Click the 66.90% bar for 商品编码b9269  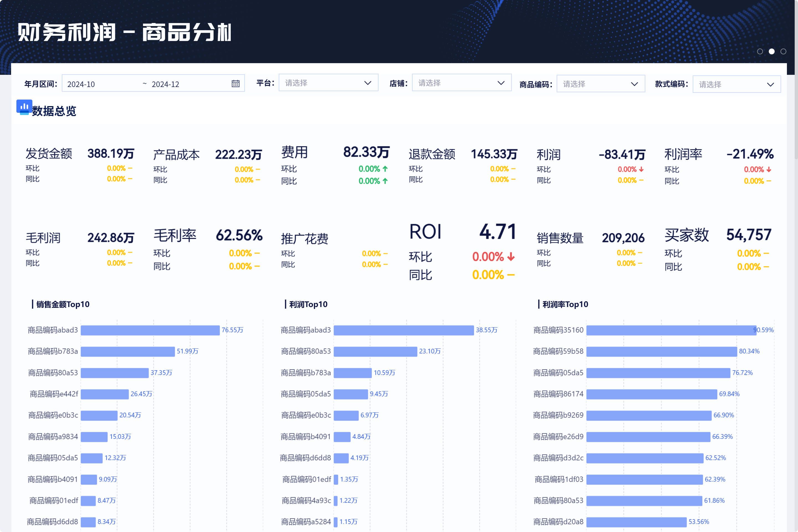[649, 416]
